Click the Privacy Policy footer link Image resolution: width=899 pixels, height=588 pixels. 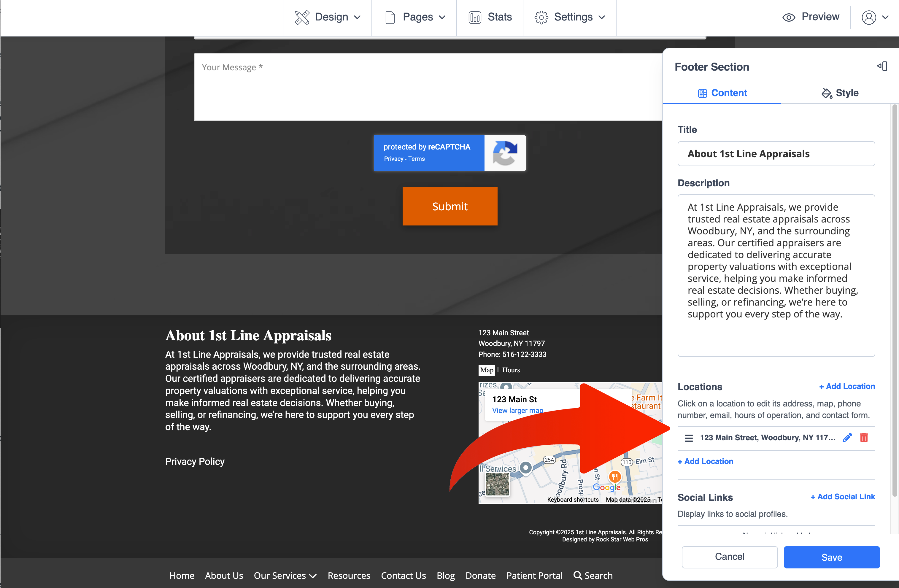click(195, 462)
